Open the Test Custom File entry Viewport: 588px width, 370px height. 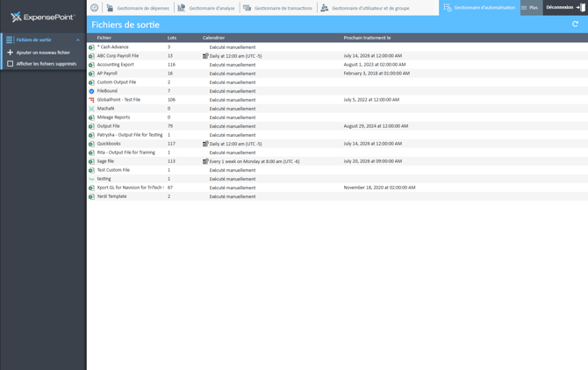(x=113, y=170)
